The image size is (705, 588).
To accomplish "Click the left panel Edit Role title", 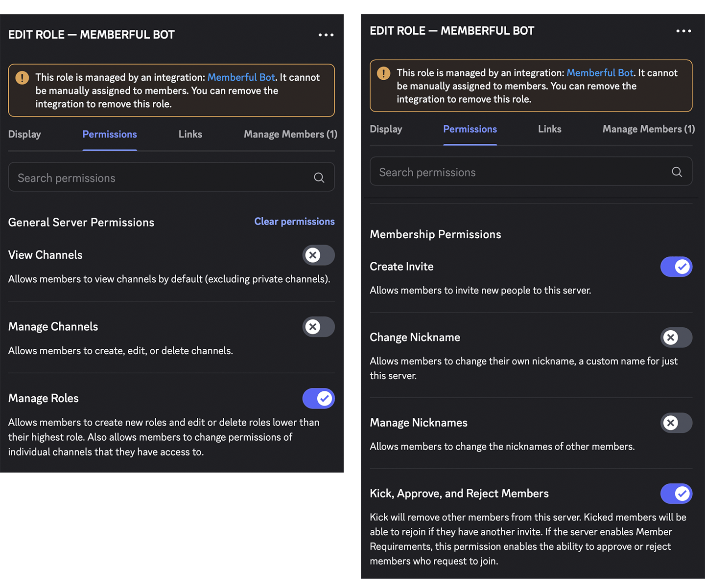I will pos(92,35).
